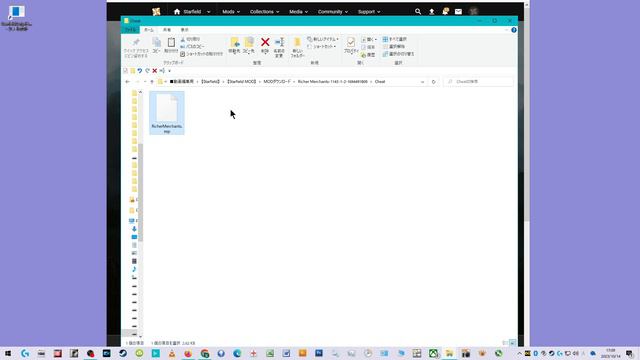Open VLC cone icon in taskbar
Image resolution: width=640 pixels, height=360 pixels.
[x=172, y=353]
